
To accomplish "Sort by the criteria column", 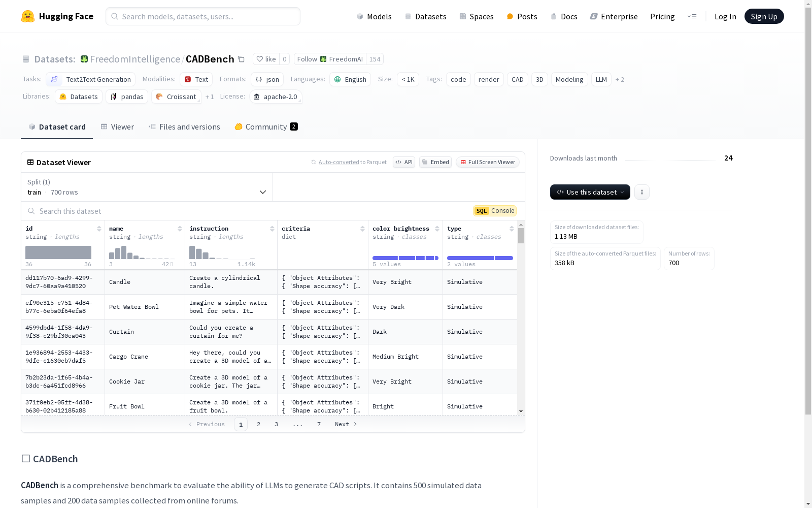I will click(x=362, y=229).
